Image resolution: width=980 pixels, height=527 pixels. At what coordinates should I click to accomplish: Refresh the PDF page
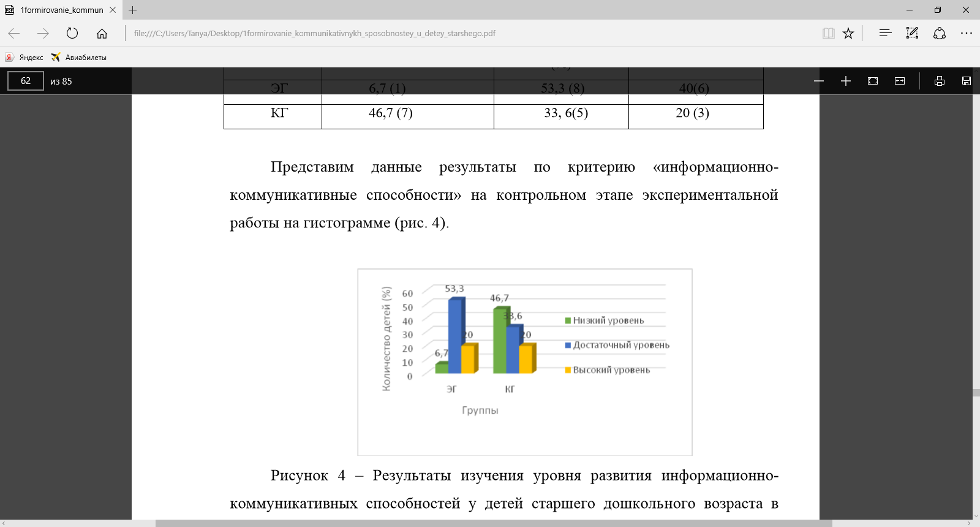(x=72, y=33)
